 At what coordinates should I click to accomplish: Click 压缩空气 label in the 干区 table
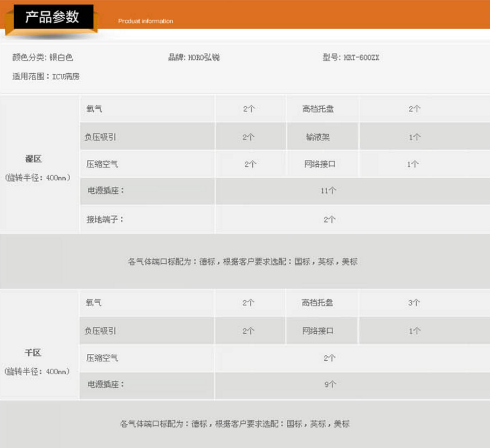coord(102,358)
